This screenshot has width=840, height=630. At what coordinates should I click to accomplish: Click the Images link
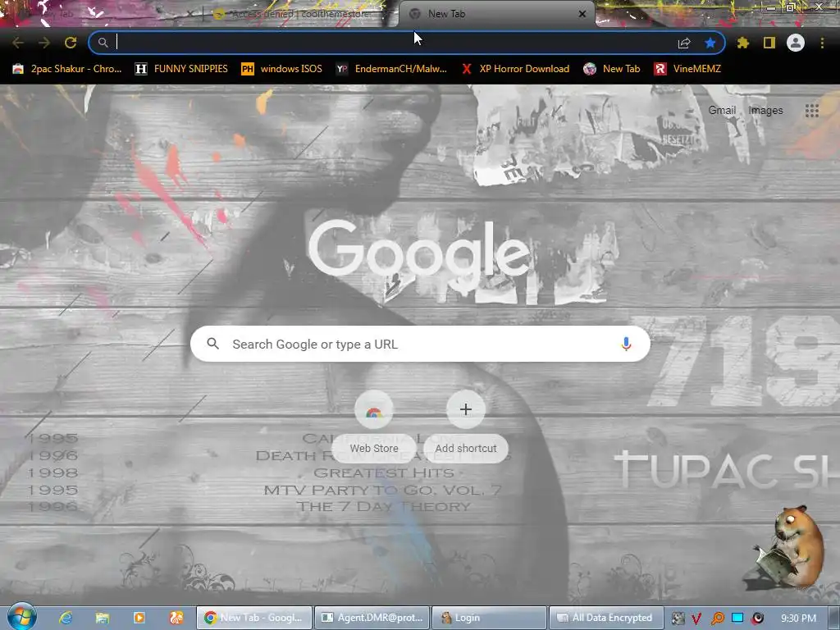[765, 111]
